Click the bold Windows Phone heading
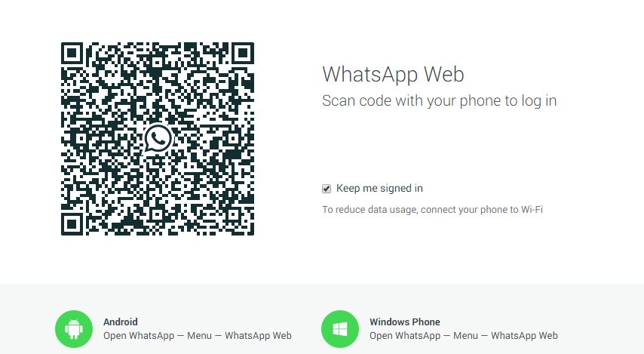The height and width of the screenshot is (354, 644). click(404, 322)
